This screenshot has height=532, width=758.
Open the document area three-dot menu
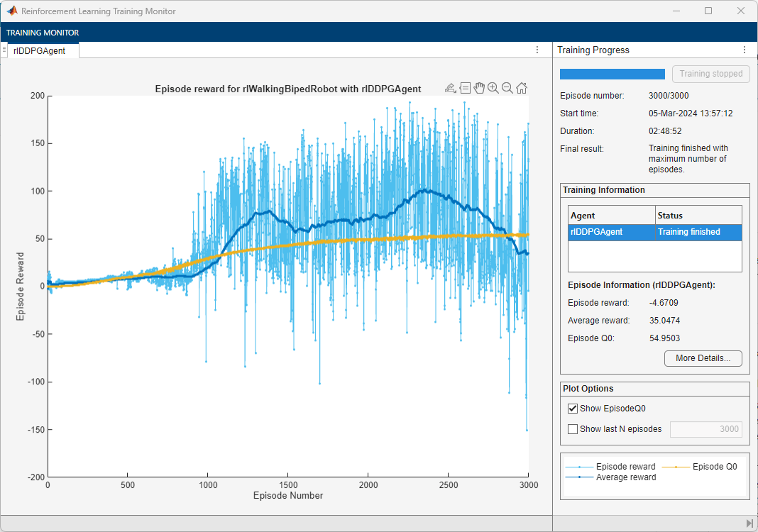[x=537, y=50]
